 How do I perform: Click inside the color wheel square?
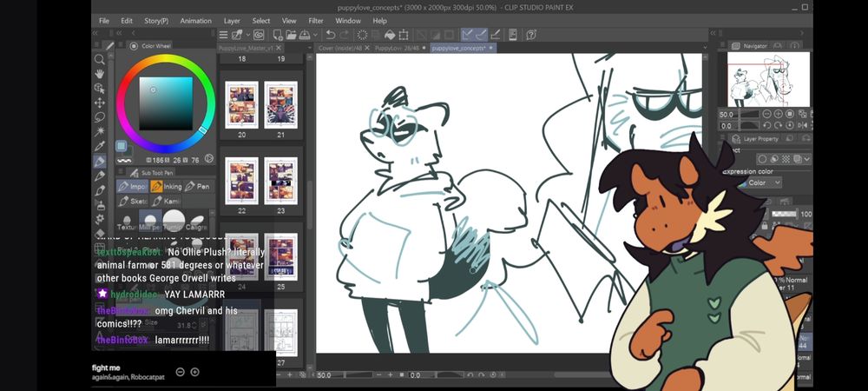pos(166,103)
